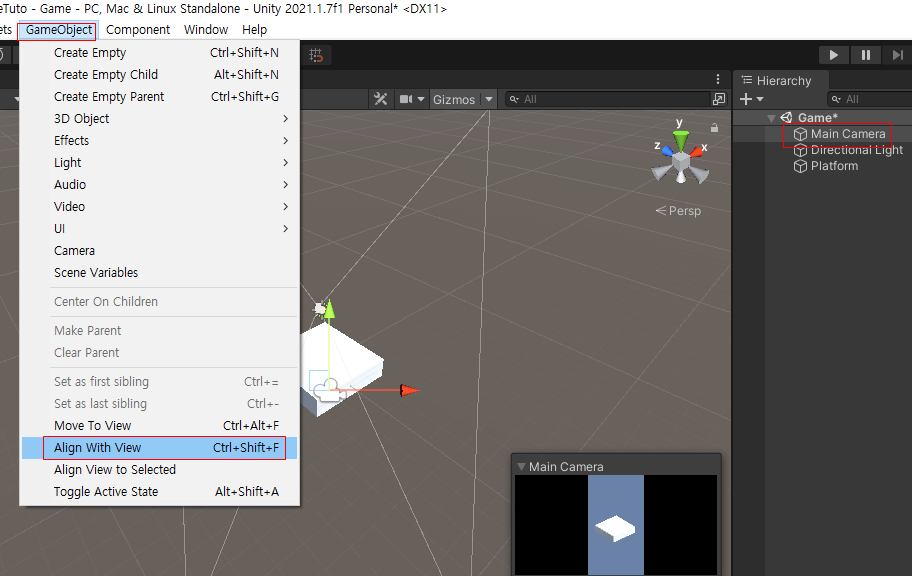This screenshot has width=912, height=576.
Task: Choose Create Empty Child entry
Action: [x=159, y=75]
